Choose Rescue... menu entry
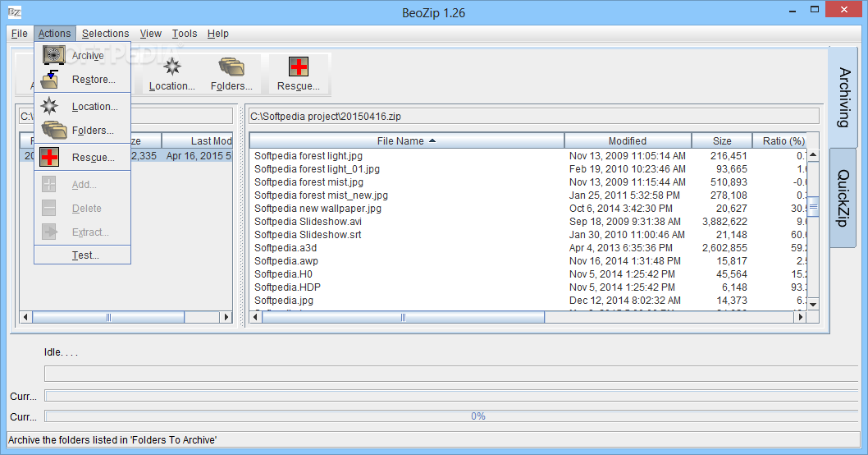Image resolution: width=868 pixels, height=455 pixels. 83,158
